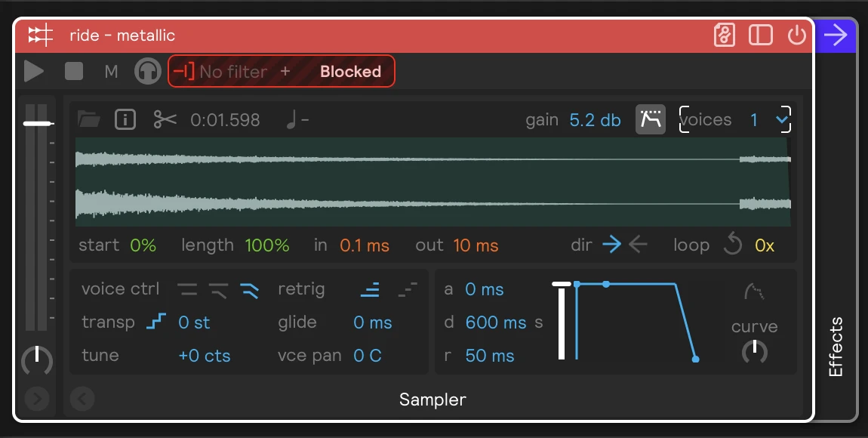The width and height of the screenshot is (868, 438).
Task: Select first voice ctrl mode icon
Action: pos(187,289)
